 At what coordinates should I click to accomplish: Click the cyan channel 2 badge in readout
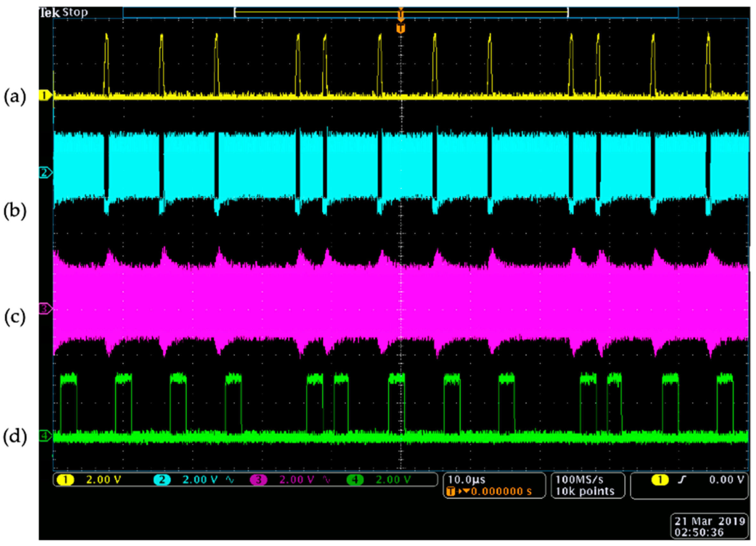(162, 480)
